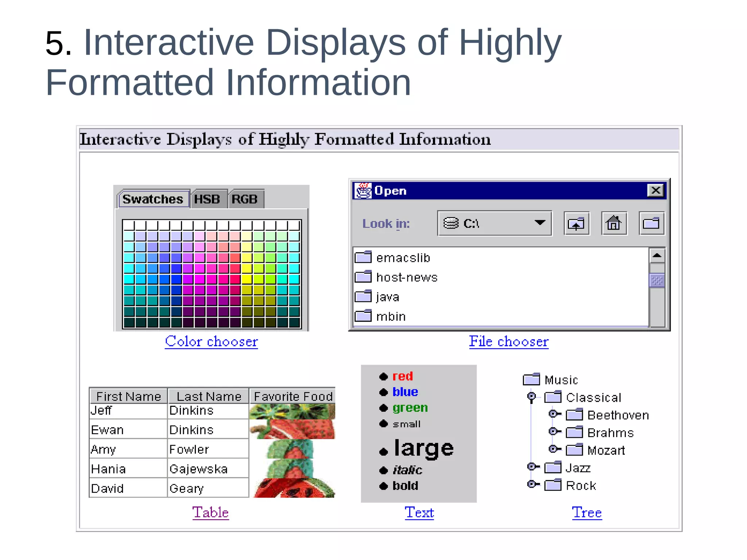
Task: Select the emacslib folder icon
Action: pyautogui.click(x=363, y=257)
